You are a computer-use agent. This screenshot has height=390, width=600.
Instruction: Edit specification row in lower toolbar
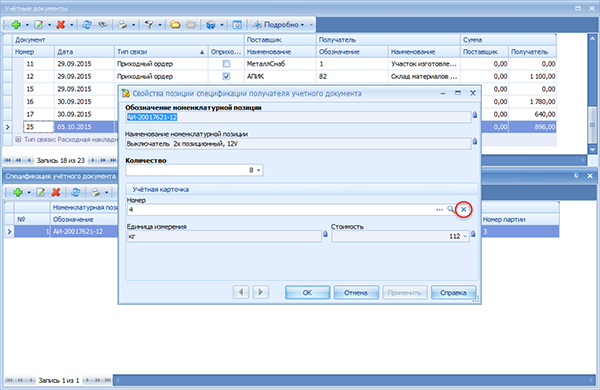pyautogui.click(x=40, y=193)
